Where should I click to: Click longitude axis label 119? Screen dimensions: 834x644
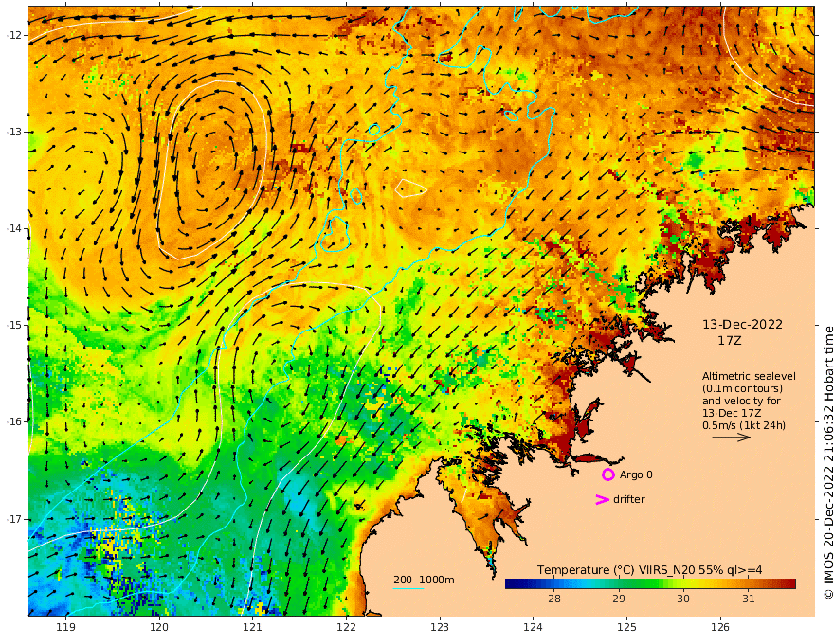(x=65, y=627)
